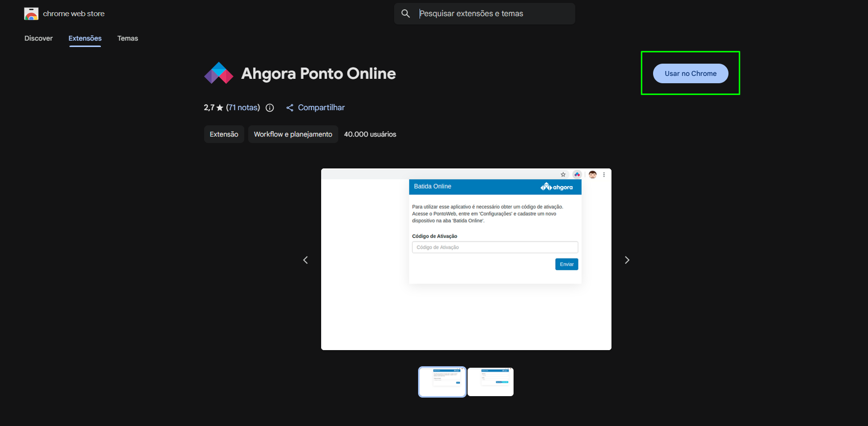Open the rating info circle icon
The height and width of the screenshot is (426, 868).
tap(270, 108)
